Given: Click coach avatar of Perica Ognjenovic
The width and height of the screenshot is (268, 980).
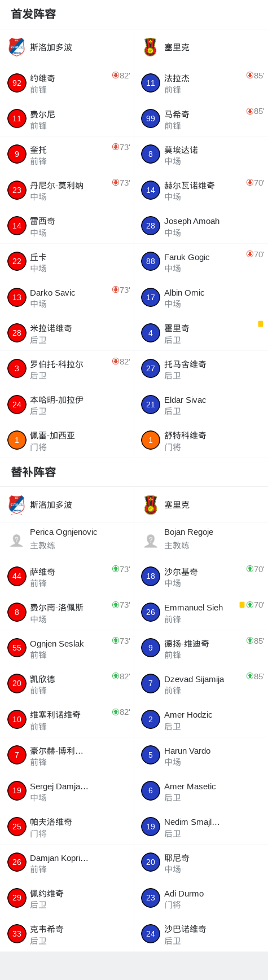Looking at the screenshot, I should point(16,540).
